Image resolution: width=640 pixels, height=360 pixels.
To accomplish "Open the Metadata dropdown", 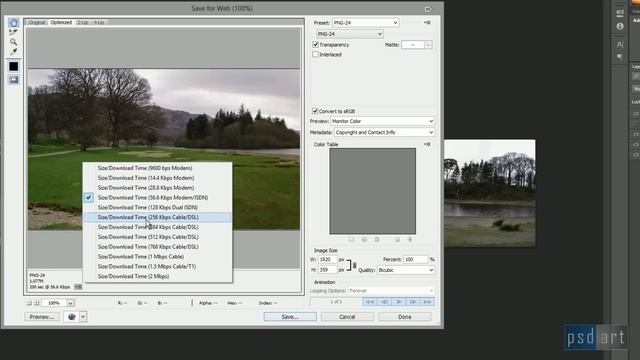I will [384, 132].
